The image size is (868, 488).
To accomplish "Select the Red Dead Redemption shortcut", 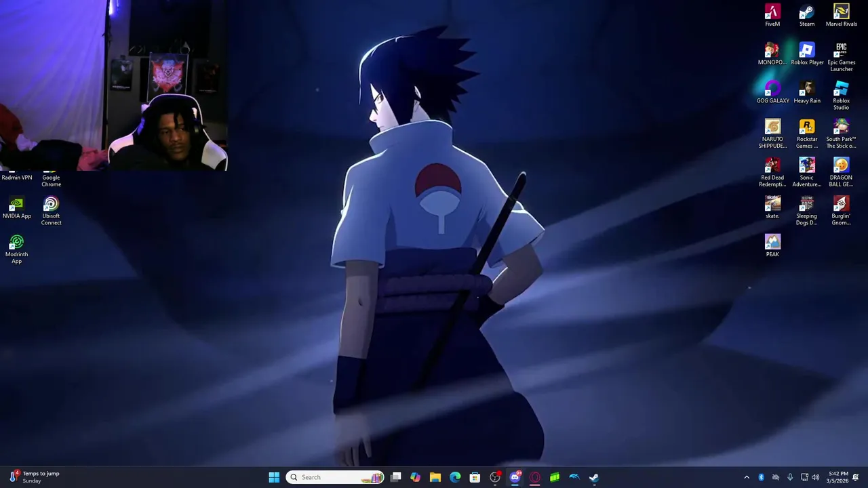I will pos(772,173).
